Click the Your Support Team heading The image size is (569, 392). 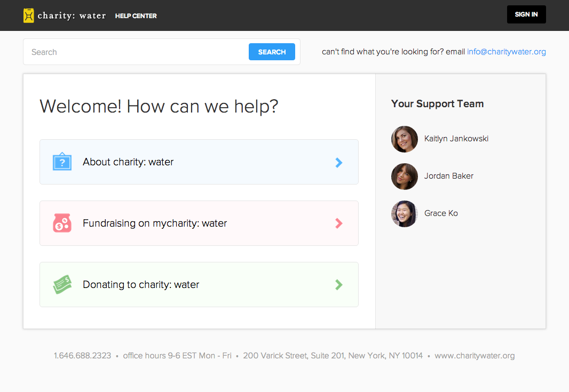click(x=437, y=103)
